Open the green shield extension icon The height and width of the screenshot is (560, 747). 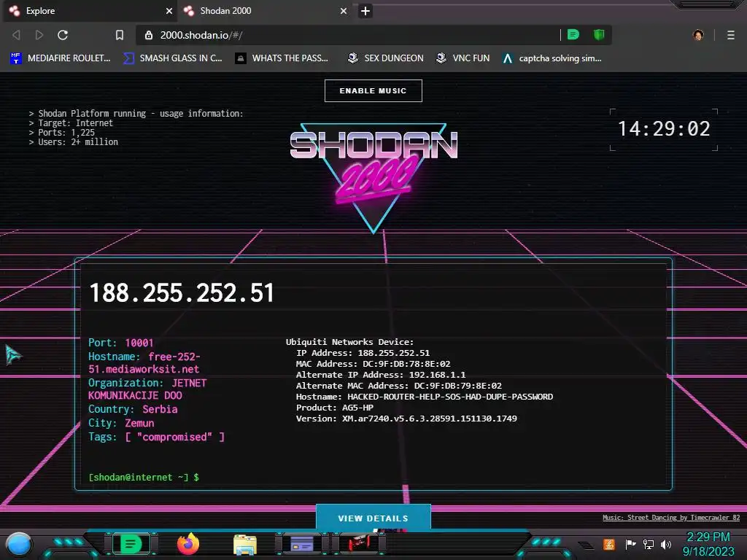point(599,35)
